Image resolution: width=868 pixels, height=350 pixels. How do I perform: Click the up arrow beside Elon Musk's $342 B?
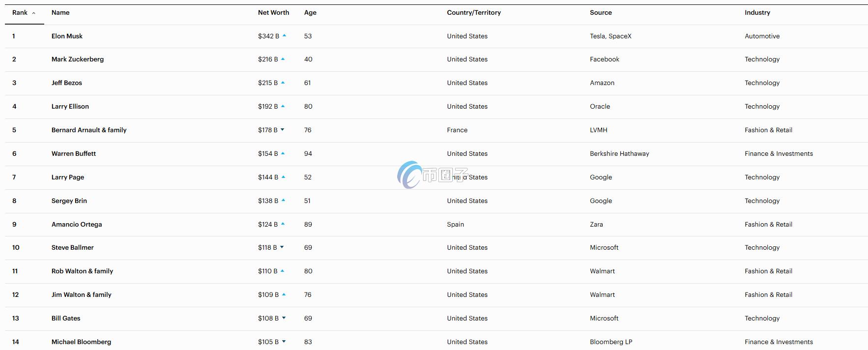[285, 35]
